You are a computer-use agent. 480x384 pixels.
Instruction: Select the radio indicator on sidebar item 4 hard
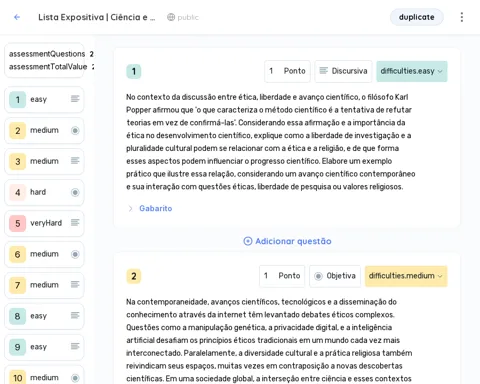pos(75,192)
